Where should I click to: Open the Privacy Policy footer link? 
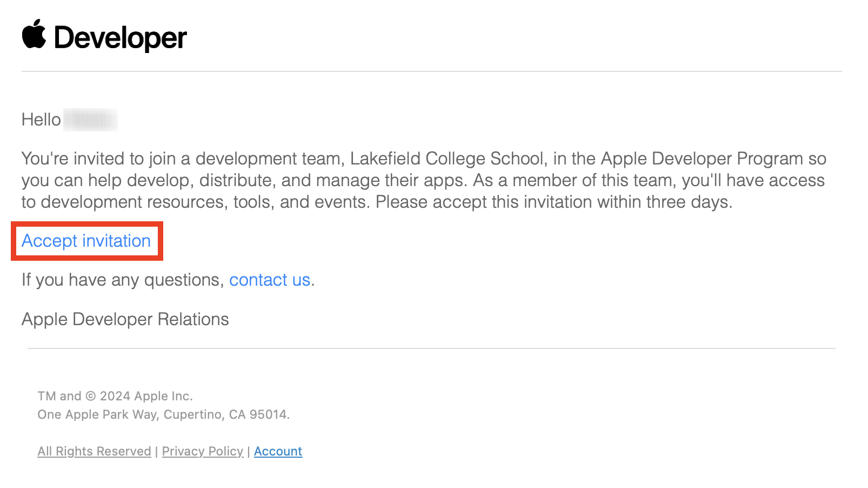(x=202, y=451)
